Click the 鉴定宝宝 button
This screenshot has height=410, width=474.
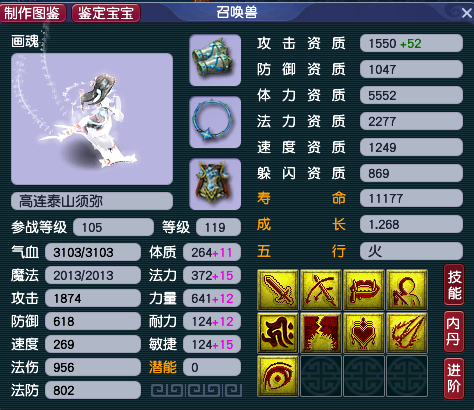coord(106,13)
